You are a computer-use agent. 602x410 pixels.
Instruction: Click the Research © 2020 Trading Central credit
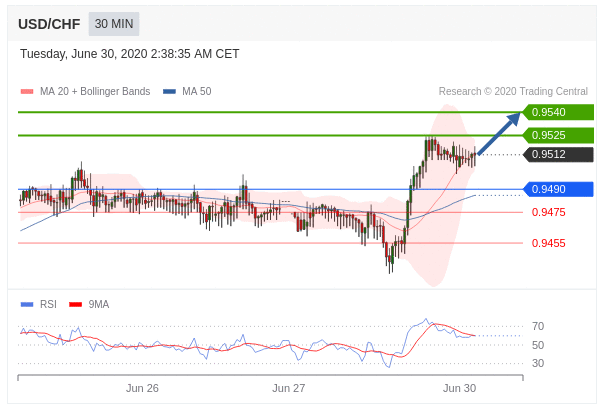pyautogui.click(x=513, y=91)
